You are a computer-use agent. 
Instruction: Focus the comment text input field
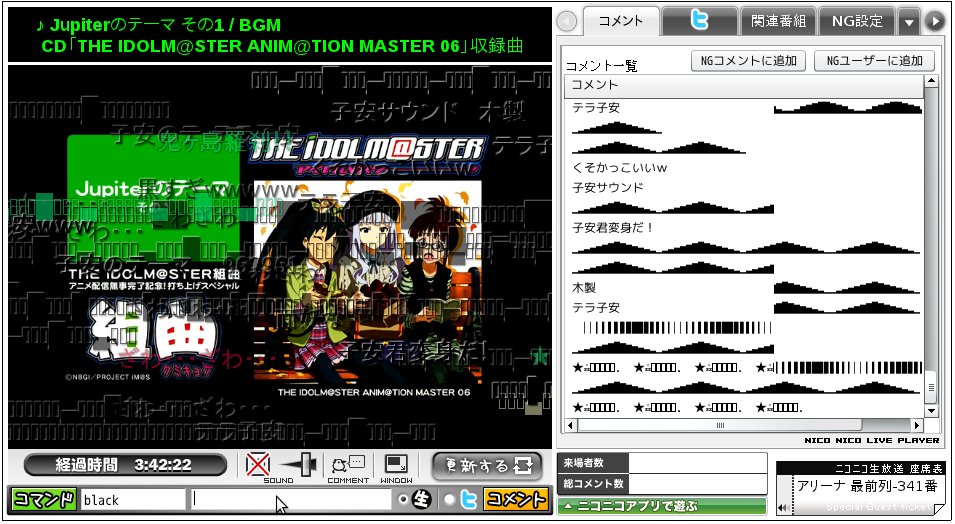291,500
